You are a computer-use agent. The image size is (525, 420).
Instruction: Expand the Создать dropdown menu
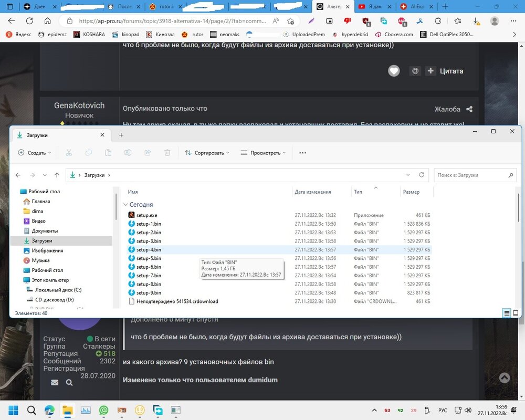pos(35,153)
